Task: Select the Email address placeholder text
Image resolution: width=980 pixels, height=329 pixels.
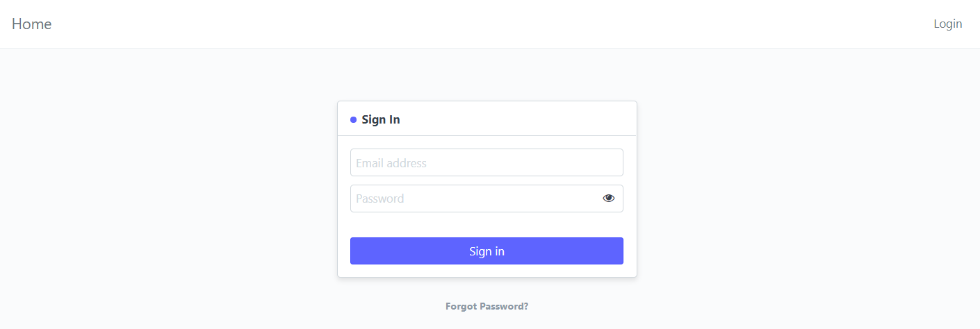Action: pos(391,163)
